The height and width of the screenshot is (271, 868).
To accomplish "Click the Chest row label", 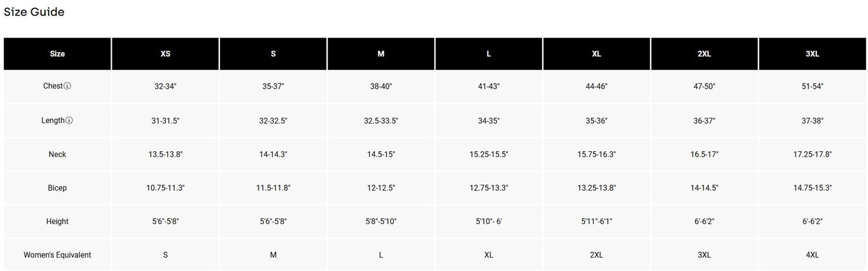I will (x=53, y=86).
